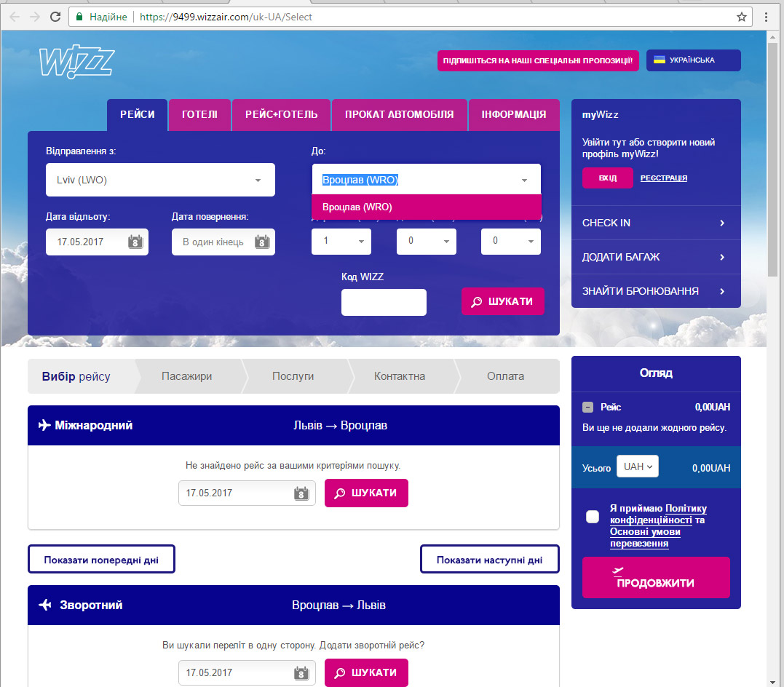Click the main ШУКАТИ search button
The width and height of the screenshot is (784, 687).
tap(503, 301)
